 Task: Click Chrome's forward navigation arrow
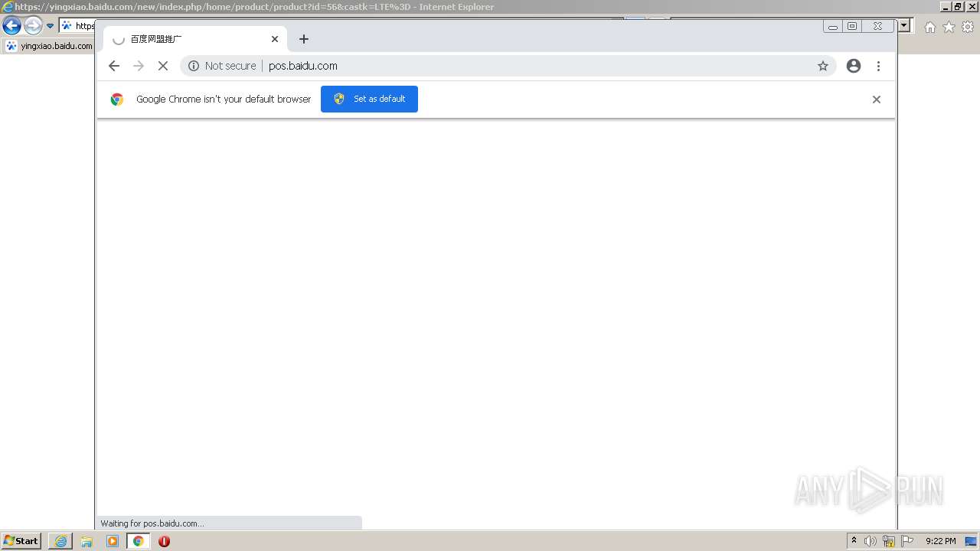139,66
